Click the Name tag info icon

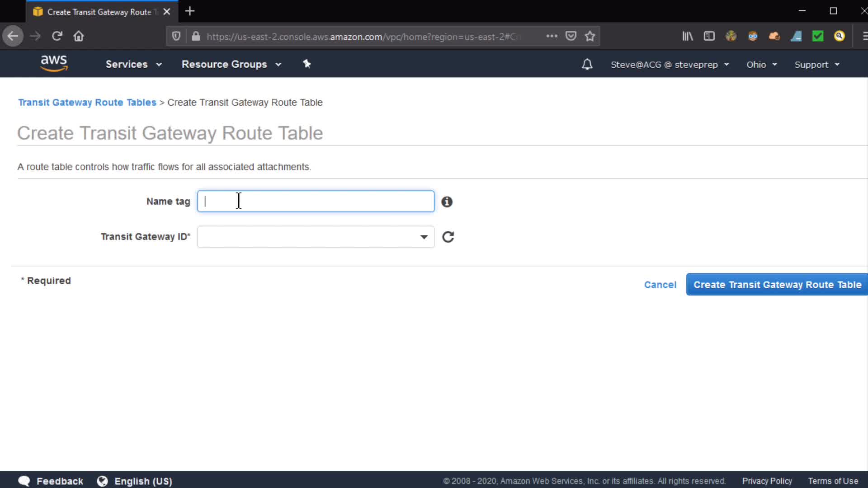447,202
